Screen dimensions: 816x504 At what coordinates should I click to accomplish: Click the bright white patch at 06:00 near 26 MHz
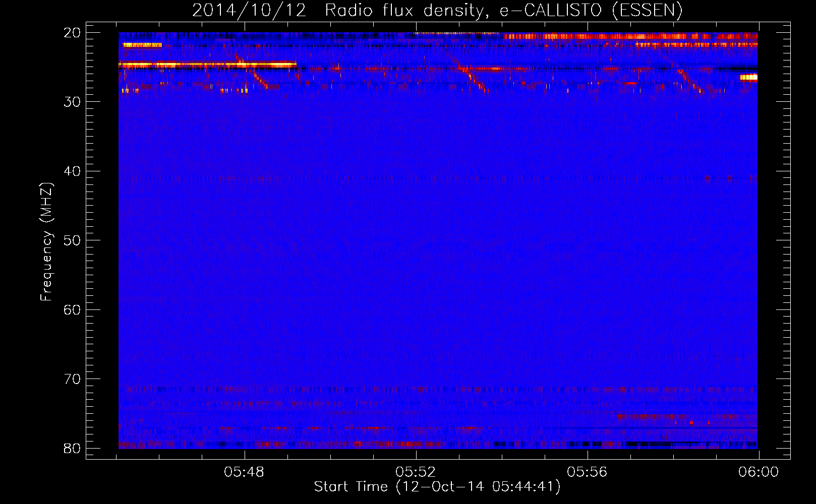coord(749,78)
